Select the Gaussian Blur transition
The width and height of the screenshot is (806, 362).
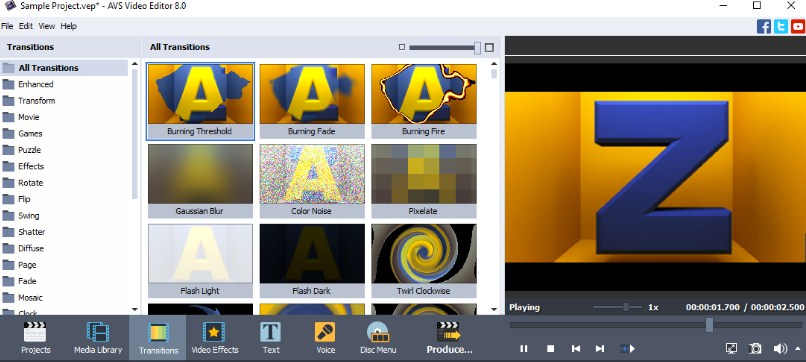(x=200, y=181)
